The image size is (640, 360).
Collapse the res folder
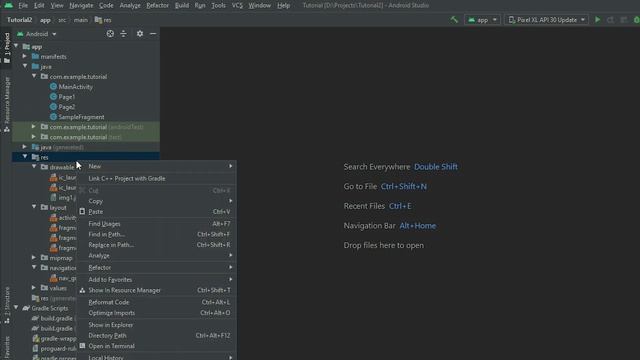pos(25,157)
